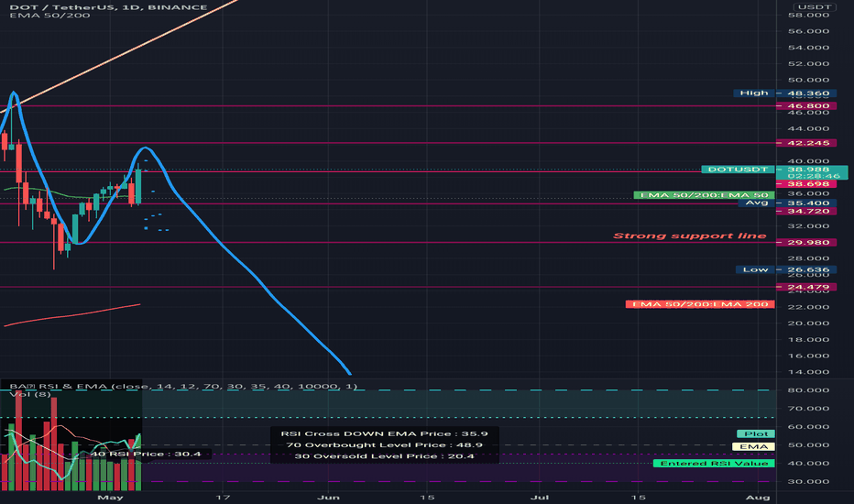Click the 18.000 price scale value
Screen dimensions: 854x504
point(808,339)
